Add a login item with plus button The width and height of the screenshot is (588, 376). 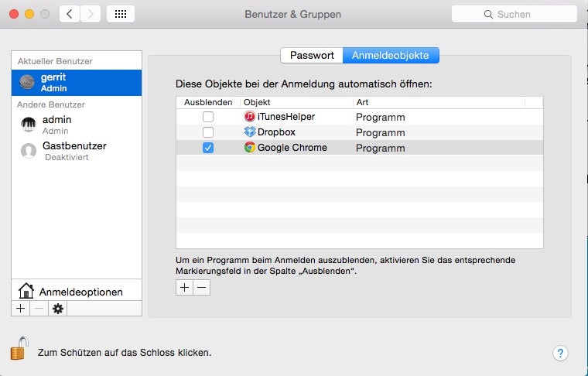click(184, 288)
